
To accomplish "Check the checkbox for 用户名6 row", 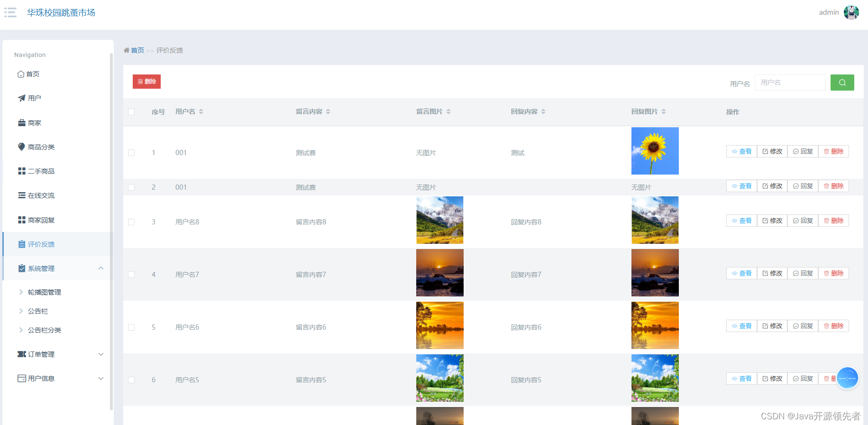I will pos(131,327).
